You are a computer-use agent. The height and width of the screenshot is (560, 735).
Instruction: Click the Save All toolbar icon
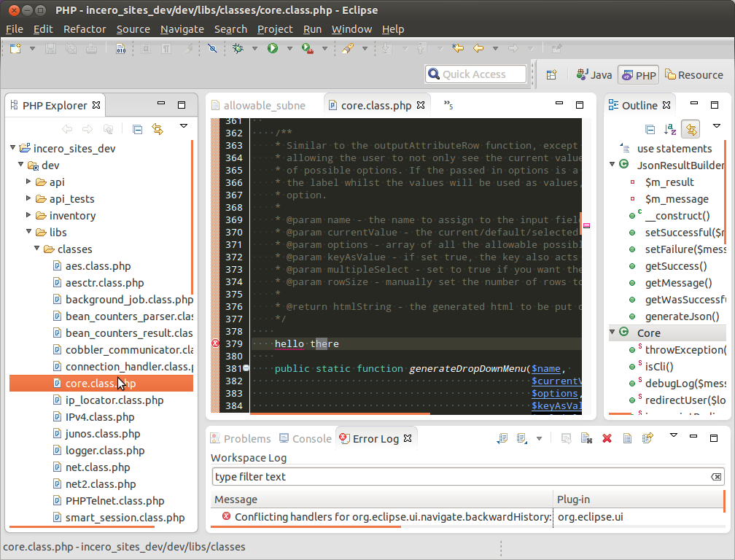coord(71,48)
